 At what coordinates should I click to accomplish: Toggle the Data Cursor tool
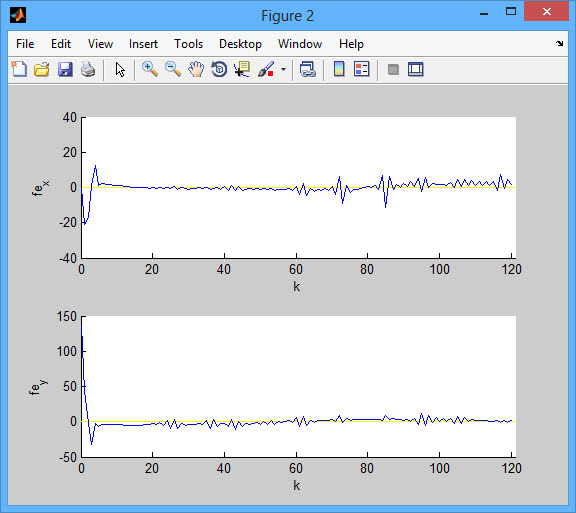point(242,69)
